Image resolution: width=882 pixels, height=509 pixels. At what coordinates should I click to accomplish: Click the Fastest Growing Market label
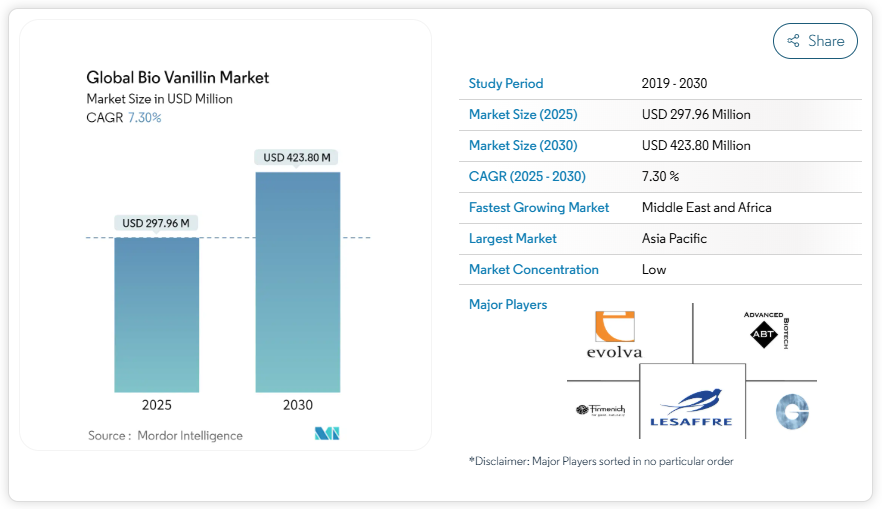coord(539,208)
